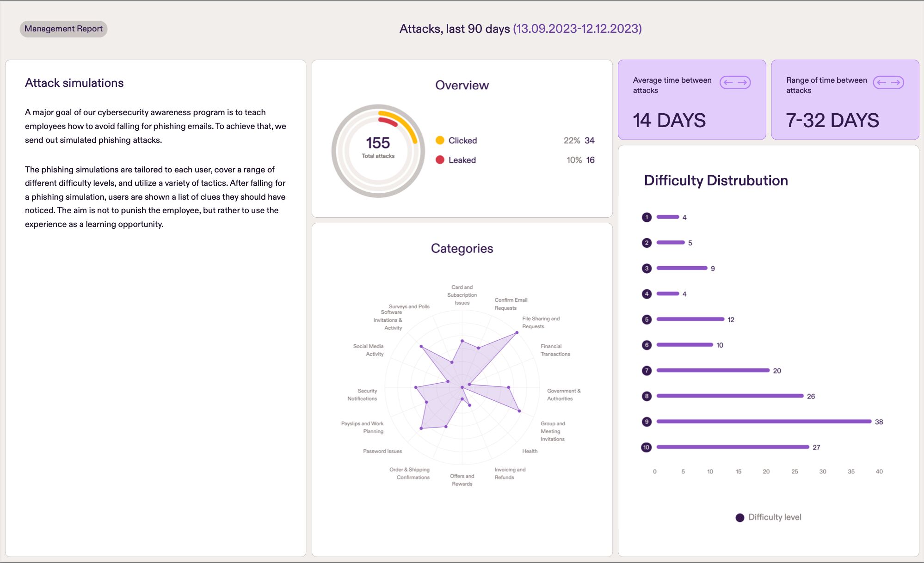
Task: Click the bar labeled 5 in difficulty chart
Action: pyautogui.click(x=671, y=242)
